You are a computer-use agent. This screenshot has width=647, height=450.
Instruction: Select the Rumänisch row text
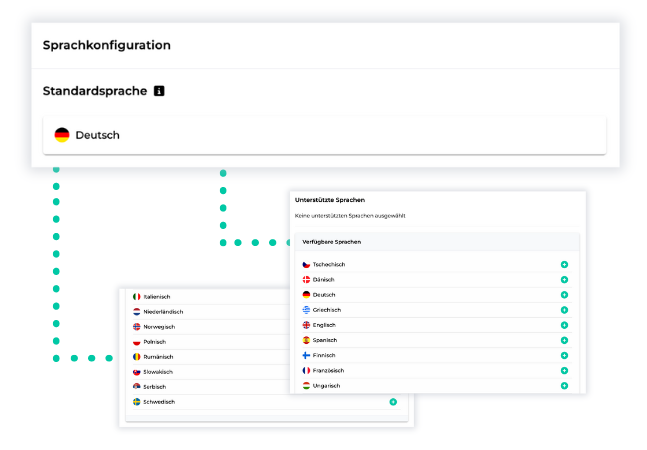(158, 357)
